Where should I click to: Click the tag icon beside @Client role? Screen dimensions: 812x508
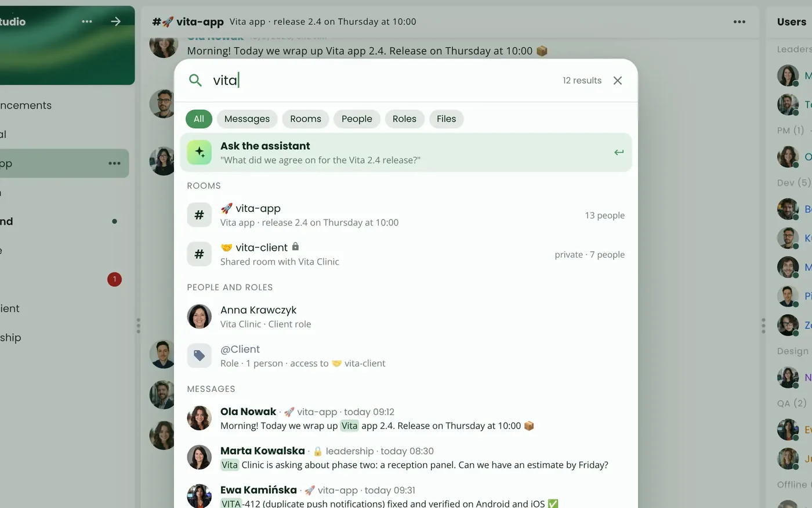199,355
